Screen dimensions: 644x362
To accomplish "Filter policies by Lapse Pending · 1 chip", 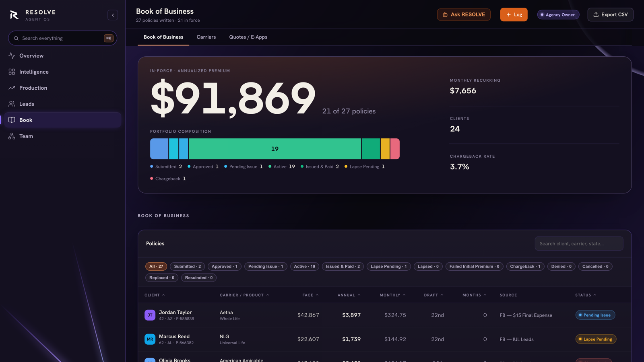I will [x=389, y=266].
